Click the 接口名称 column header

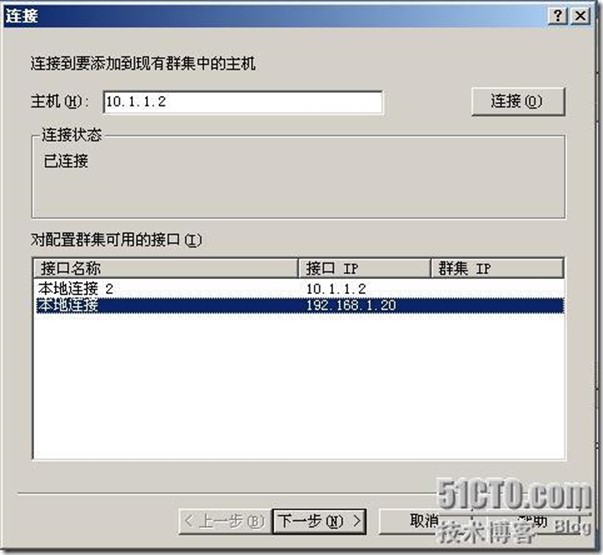coord(166,268)
